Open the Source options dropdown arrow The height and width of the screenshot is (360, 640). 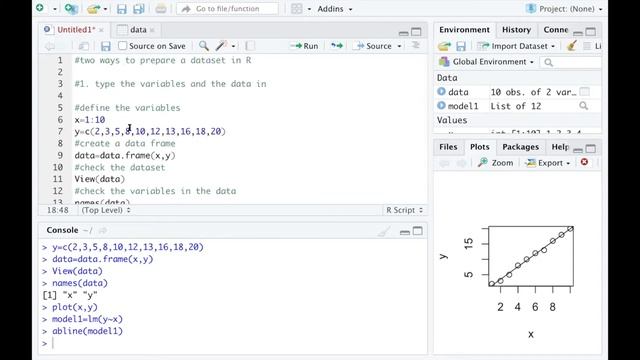click(x=399, y=46)
